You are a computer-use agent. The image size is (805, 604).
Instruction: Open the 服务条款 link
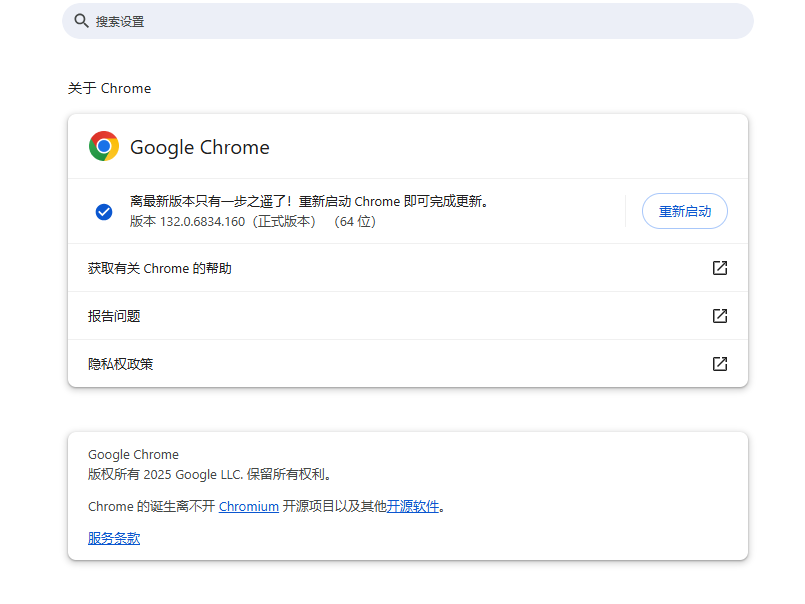[114, 538]
